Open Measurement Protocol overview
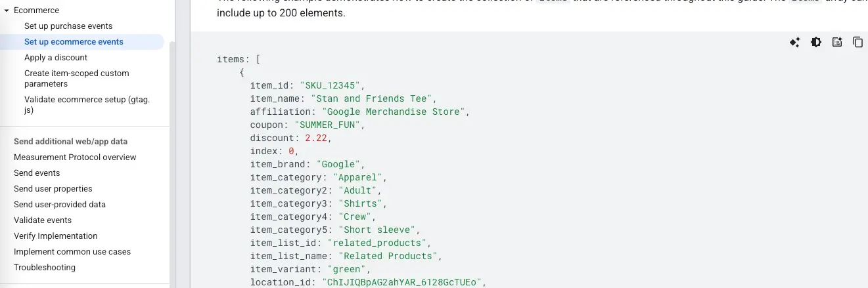This screenshot has height=288, width=868. coord(75,157)
